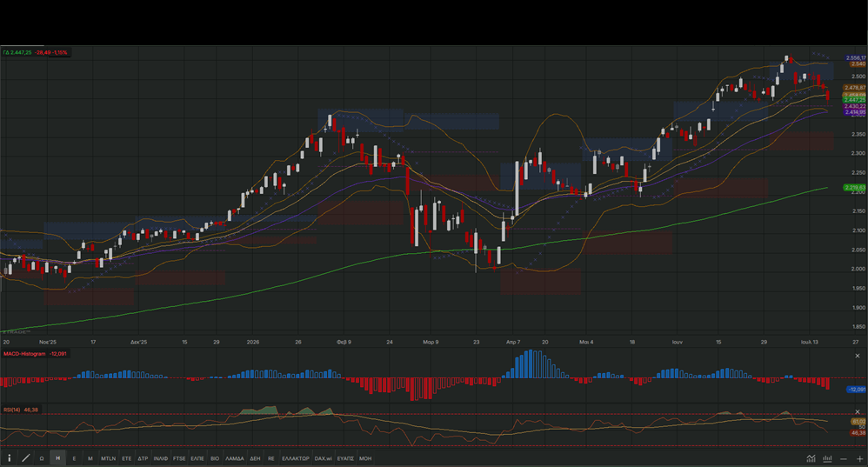
Task: Click the 61,02 RSI average tag
Action: (x=858, y=422)
